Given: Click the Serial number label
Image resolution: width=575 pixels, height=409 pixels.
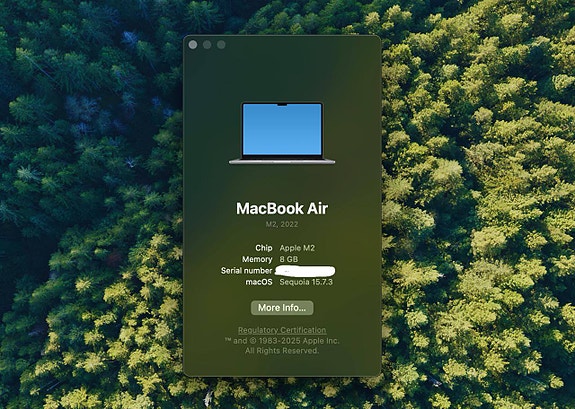Looking at the screenshot, I should (x=246, y=271).
